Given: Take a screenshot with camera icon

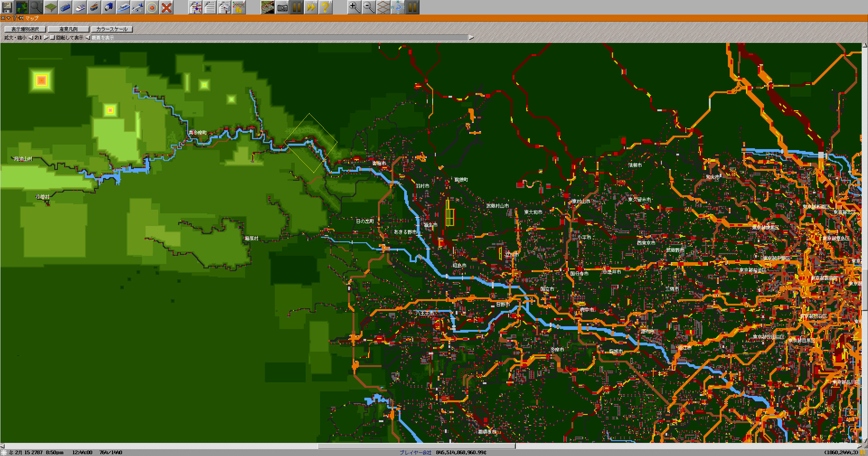Looking at the screenshot, I should tap(282, 7).
